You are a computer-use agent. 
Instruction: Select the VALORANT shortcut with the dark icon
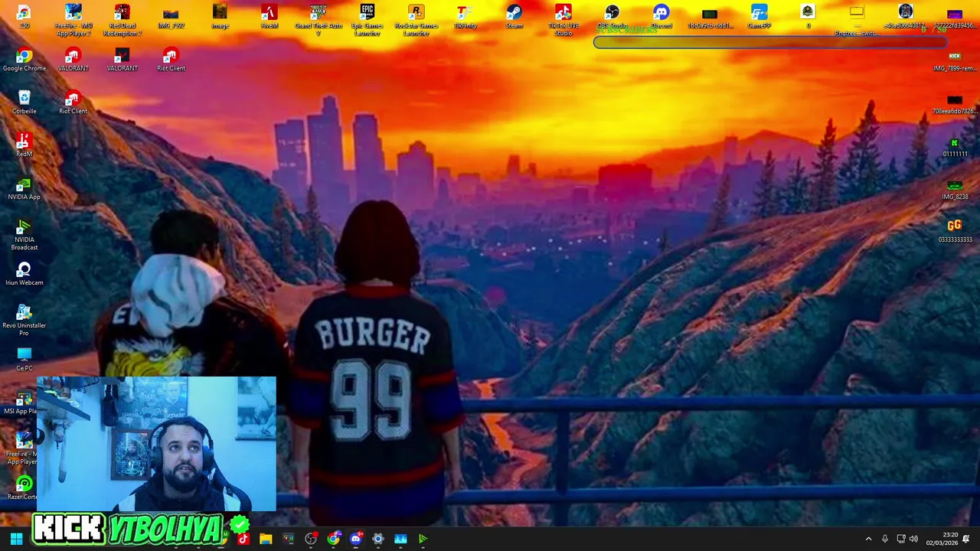122,60
